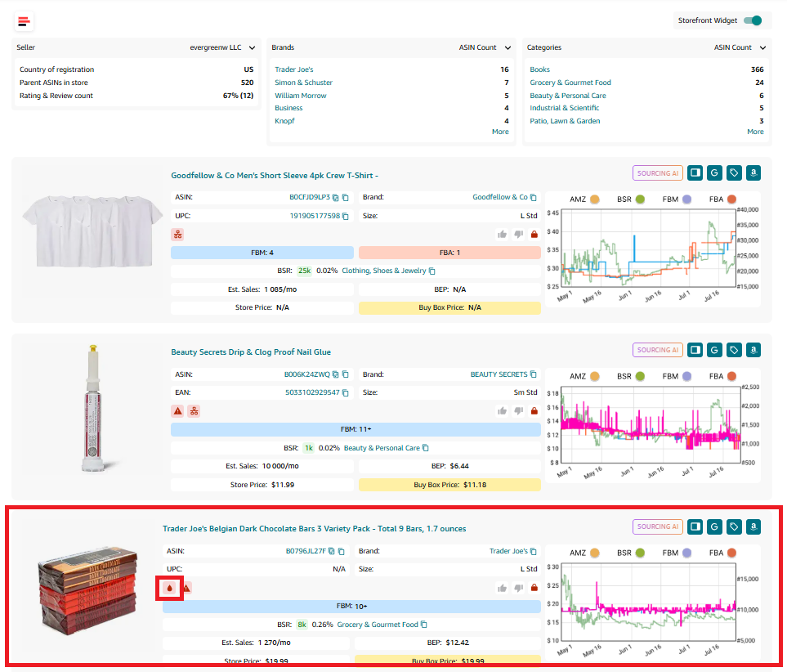The image size is (787, 672).
Task: Thumbs down the T-Shirt product
Action: (x=519, y=235)
